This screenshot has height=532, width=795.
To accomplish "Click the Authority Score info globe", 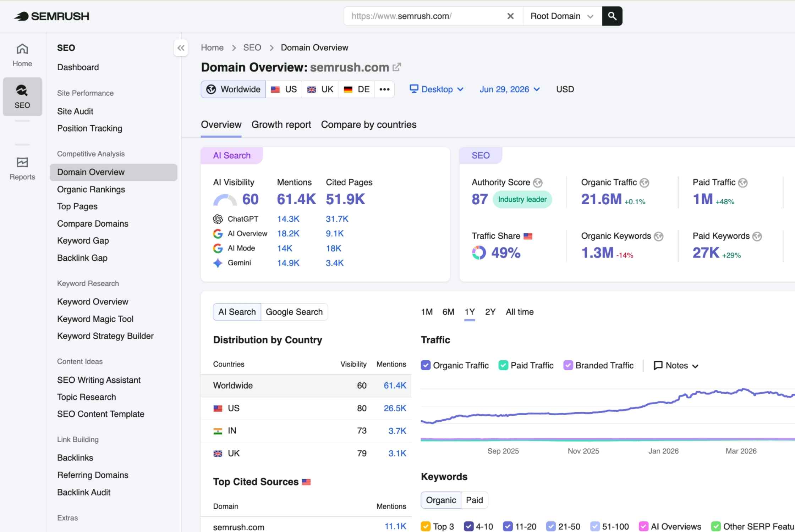I will point(538,183).
